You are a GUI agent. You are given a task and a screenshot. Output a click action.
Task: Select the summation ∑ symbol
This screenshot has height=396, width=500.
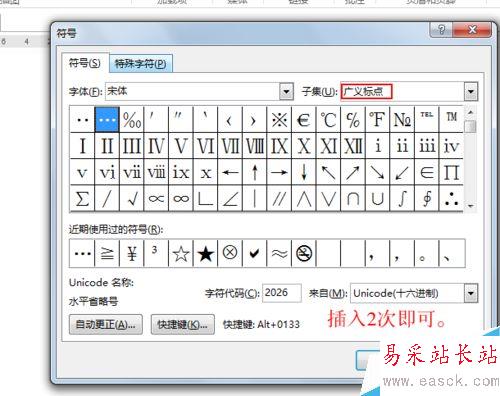pyautogui.click(x=82, y=198)
